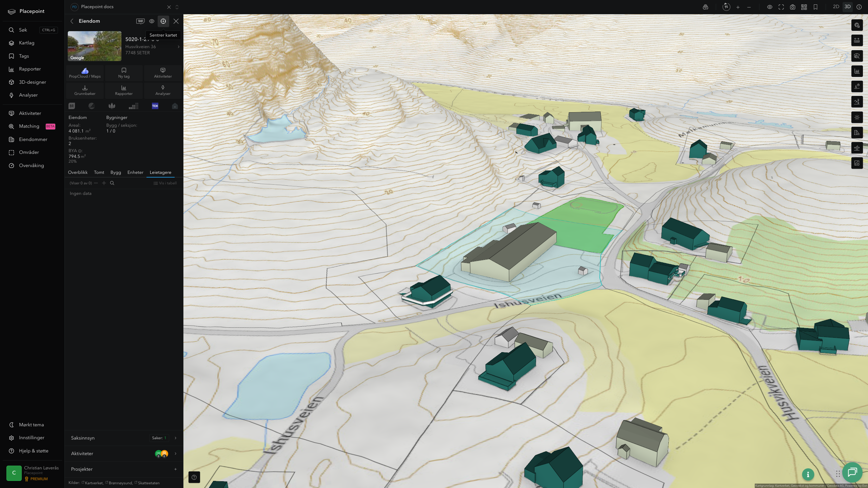Switch to the Bygg tab
Viewport: 868px width, 488px height.
(x=116, y=172)
